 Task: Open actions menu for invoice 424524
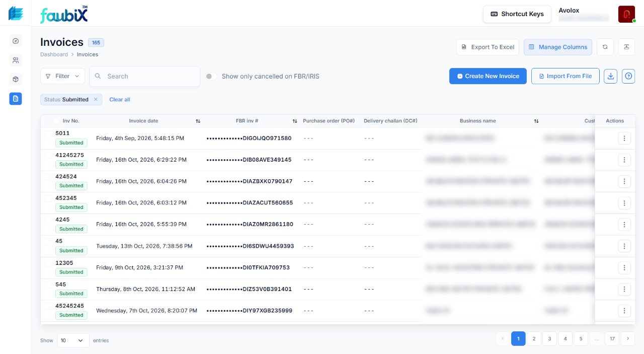click(x=624, y=182)
